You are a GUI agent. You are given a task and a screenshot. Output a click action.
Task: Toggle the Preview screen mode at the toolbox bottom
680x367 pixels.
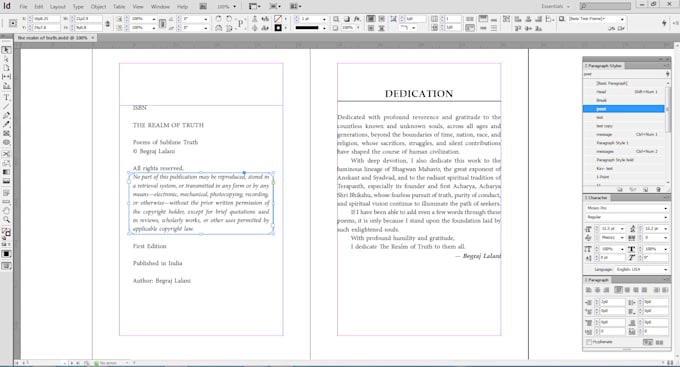pyautogui.click(x=6, y=266)
